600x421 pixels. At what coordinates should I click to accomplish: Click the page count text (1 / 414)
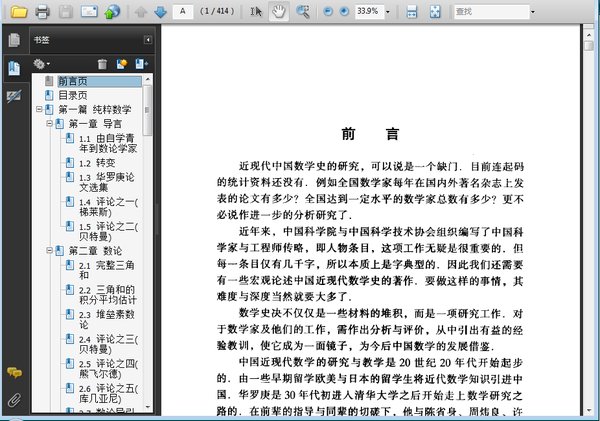[217, 11]
